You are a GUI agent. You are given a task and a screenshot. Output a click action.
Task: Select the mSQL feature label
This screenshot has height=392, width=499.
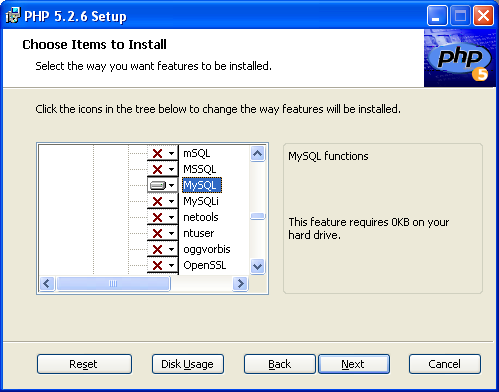(x=197, y=153)
